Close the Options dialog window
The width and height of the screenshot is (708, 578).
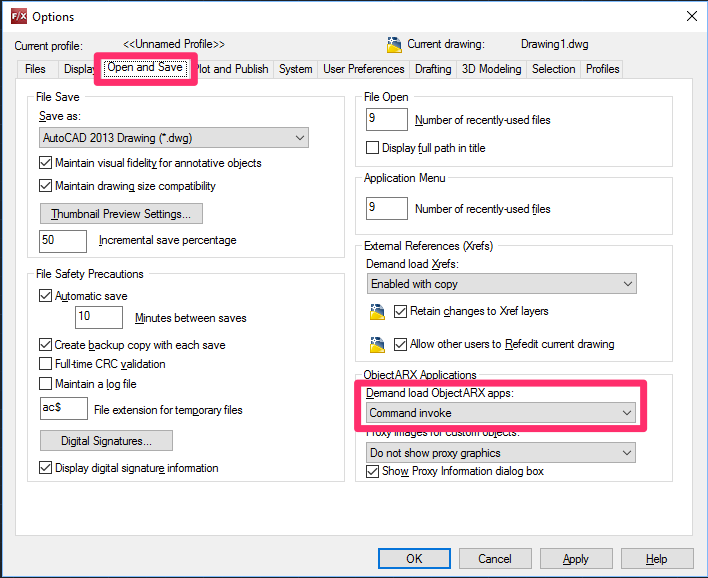tap(691, 16)
